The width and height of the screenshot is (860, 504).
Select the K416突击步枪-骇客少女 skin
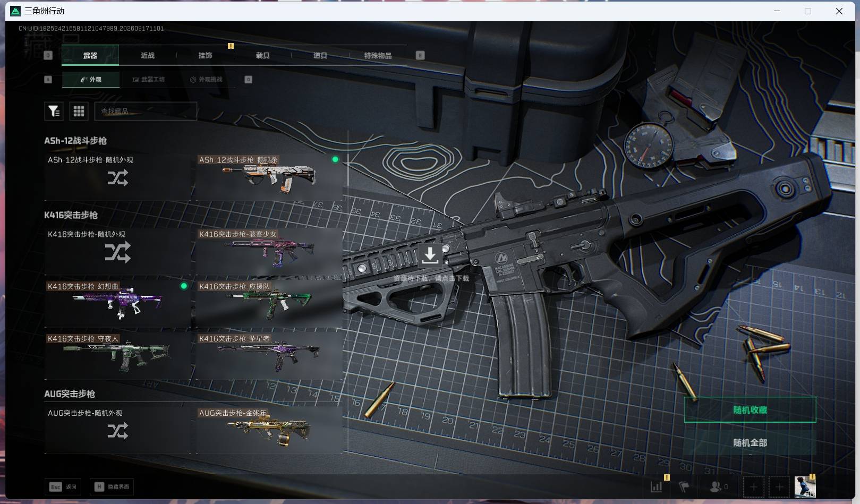(269, 251)
